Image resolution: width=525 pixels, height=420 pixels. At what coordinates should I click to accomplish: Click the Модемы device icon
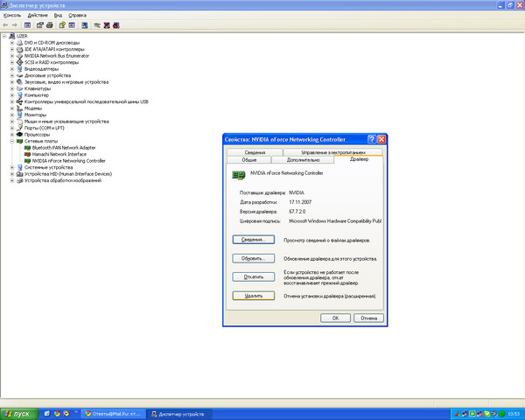20,108
